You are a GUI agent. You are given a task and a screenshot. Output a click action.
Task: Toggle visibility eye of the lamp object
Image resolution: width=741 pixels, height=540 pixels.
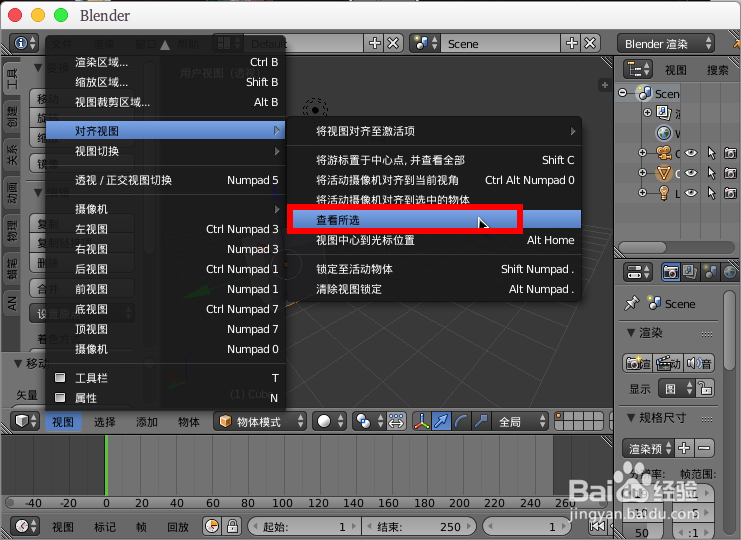tap(691, 192)
